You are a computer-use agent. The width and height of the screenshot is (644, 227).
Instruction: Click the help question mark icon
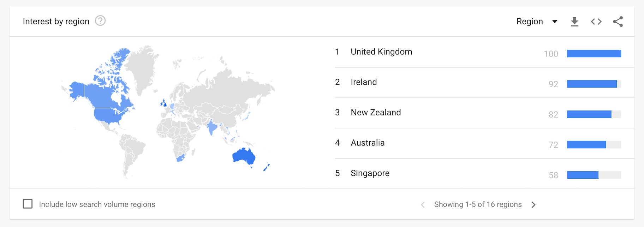point(100,21)
